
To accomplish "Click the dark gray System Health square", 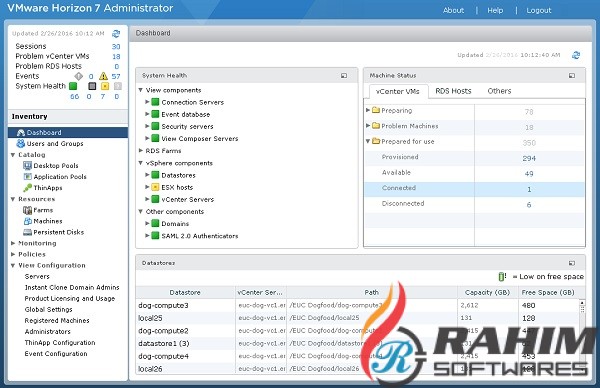I will [92, 86].
